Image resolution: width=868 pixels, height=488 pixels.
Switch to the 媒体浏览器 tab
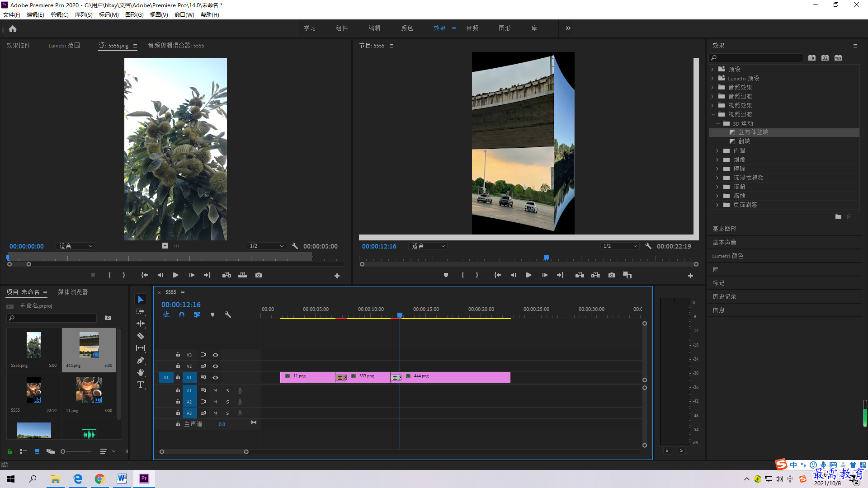point(73,292)
